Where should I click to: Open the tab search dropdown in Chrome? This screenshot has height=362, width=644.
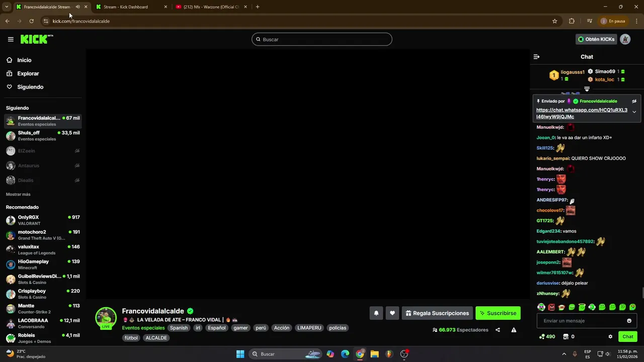pyautogui.click(x=6, y=7)
